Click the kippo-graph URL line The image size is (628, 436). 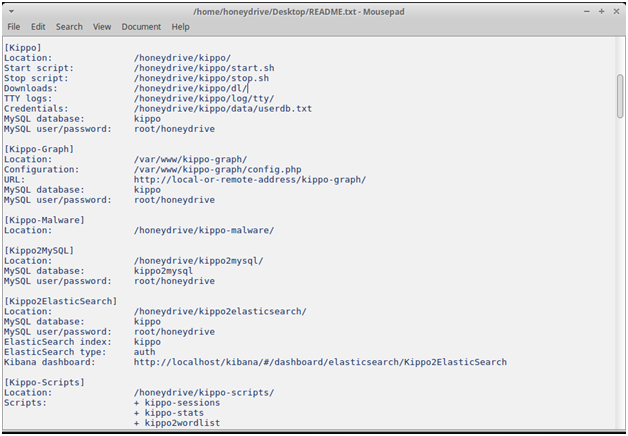pyautogui.click(x=250, y=179)
